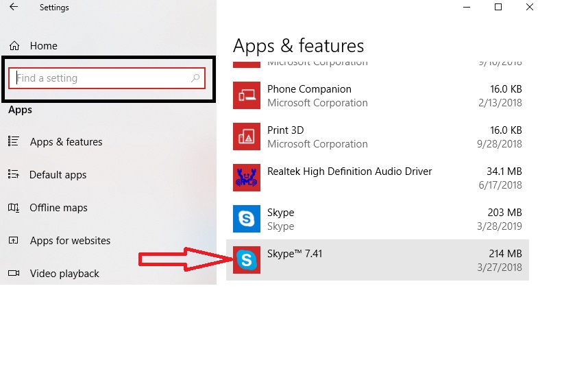
Task: Go to the Home settings page
Action: (43, 46)
